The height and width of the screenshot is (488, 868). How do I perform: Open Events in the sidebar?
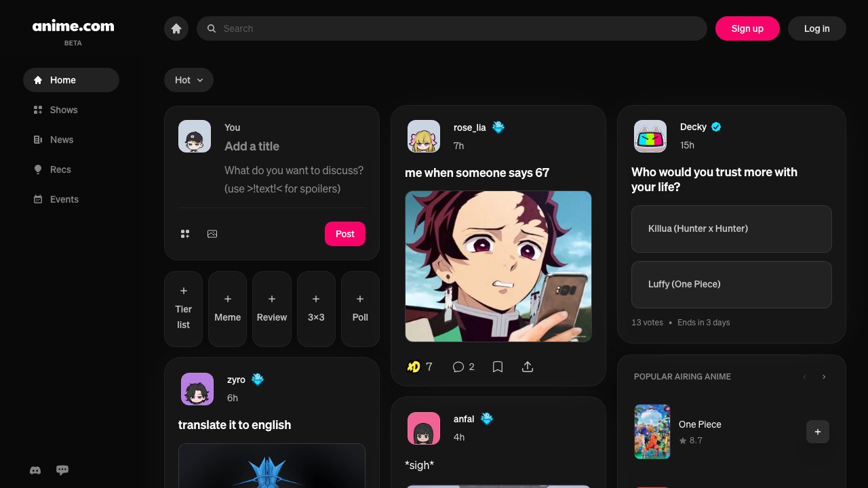pos(71,199)
